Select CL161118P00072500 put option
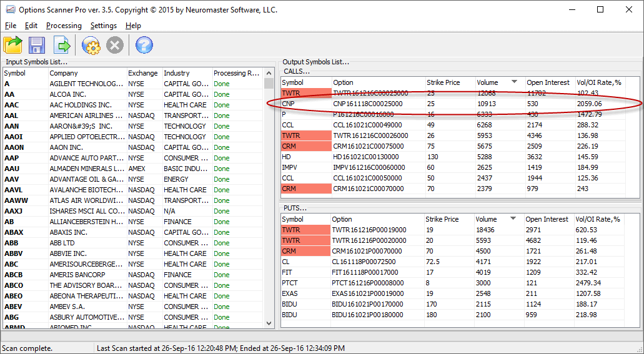644x354 pixels. coord(364,262)
